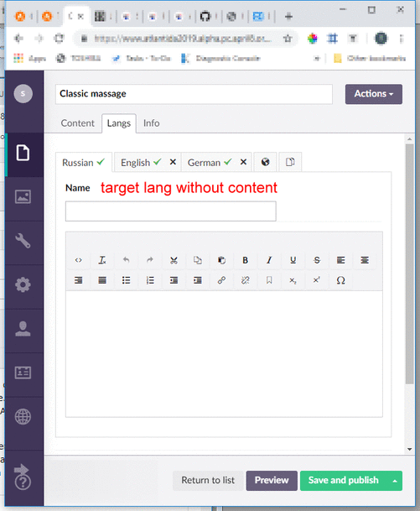
Task: Insert an anchor bookmark
Action: click(x=269, y=280)
